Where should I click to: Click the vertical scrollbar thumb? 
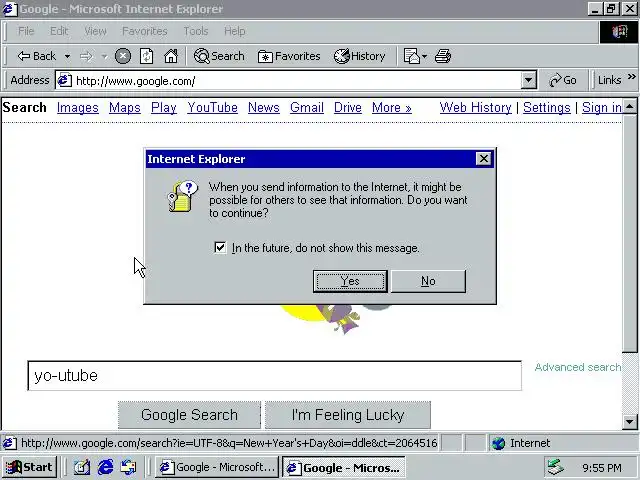coord(630,233)
